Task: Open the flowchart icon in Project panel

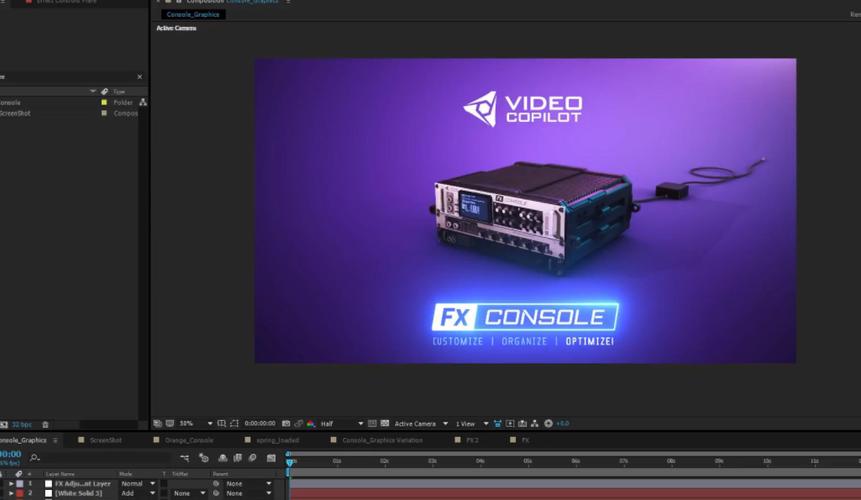Action: click(143, 103)
